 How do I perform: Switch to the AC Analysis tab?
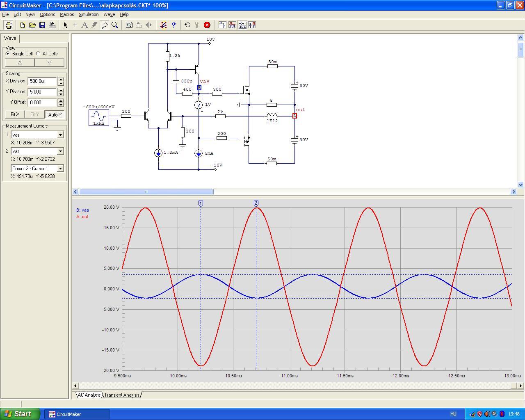(89, 395)
